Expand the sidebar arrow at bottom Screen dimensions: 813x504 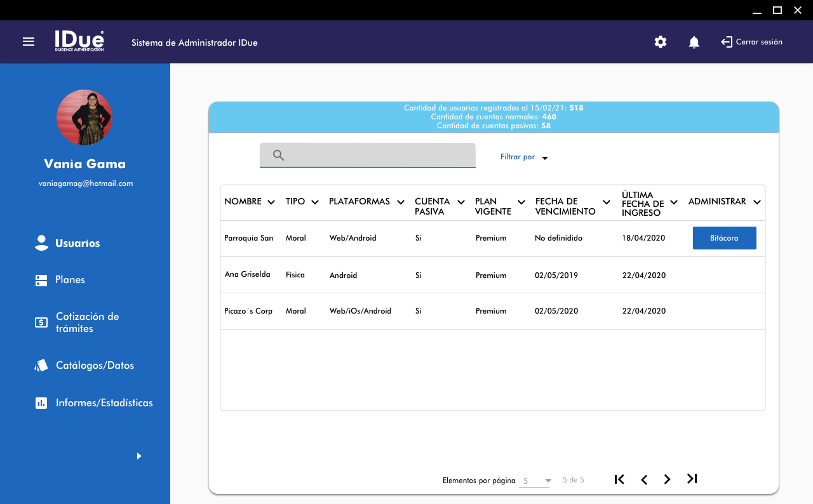(x=139, y=456)
